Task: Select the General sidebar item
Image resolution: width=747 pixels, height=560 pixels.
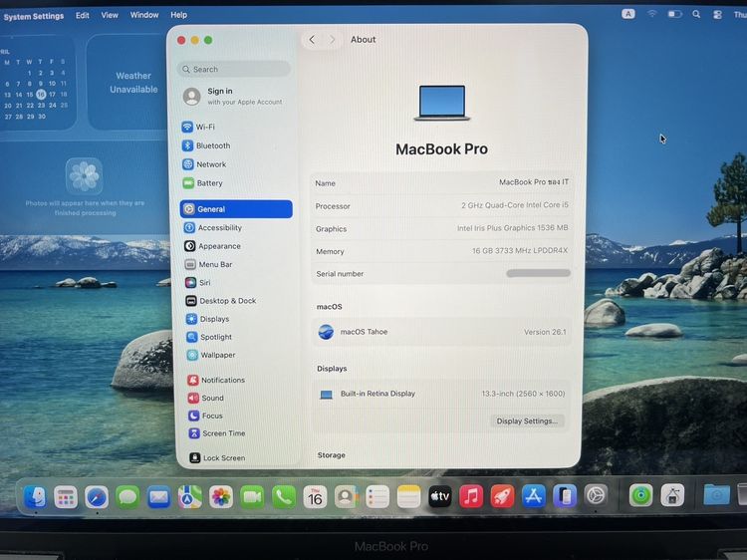Action: pyautogui.click(x=236, y=208)
